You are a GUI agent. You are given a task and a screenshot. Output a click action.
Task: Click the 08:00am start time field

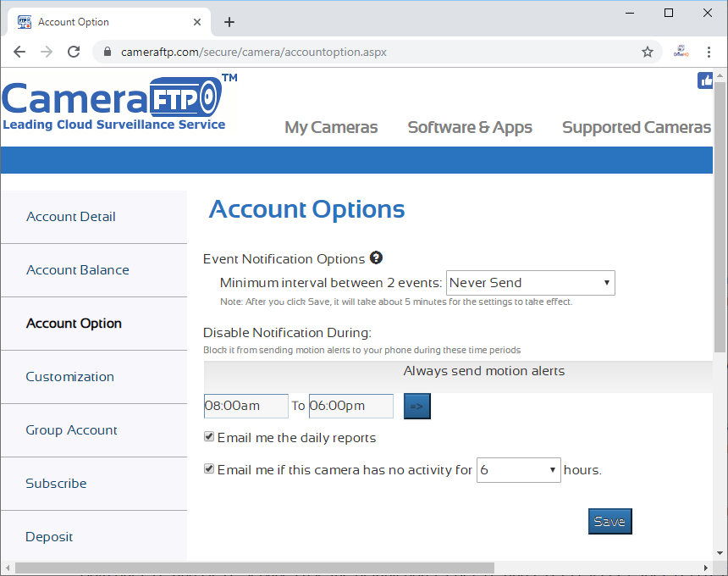(245, 406)
